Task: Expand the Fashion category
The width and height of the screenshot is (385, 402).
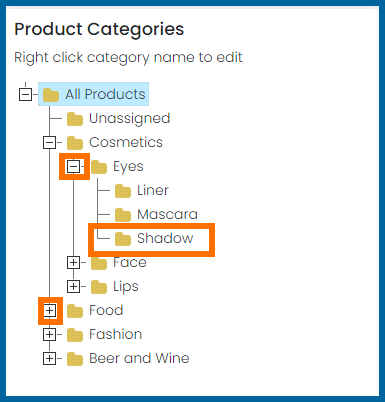Action: (49, 335)
